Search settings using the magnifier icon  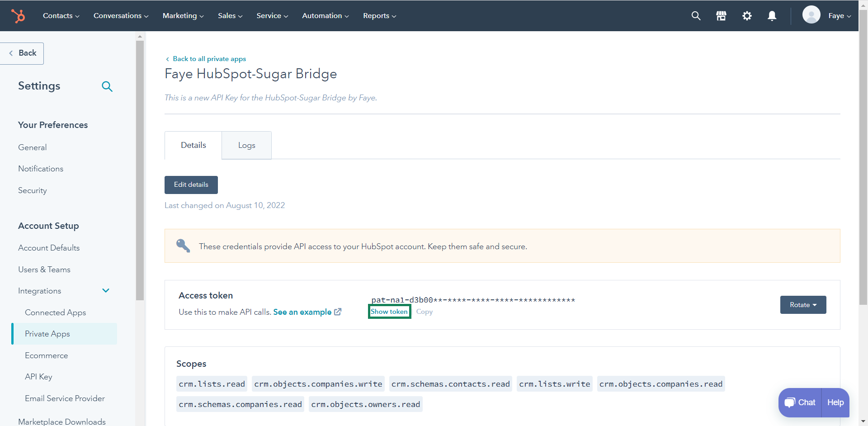(x=107, y=86)
